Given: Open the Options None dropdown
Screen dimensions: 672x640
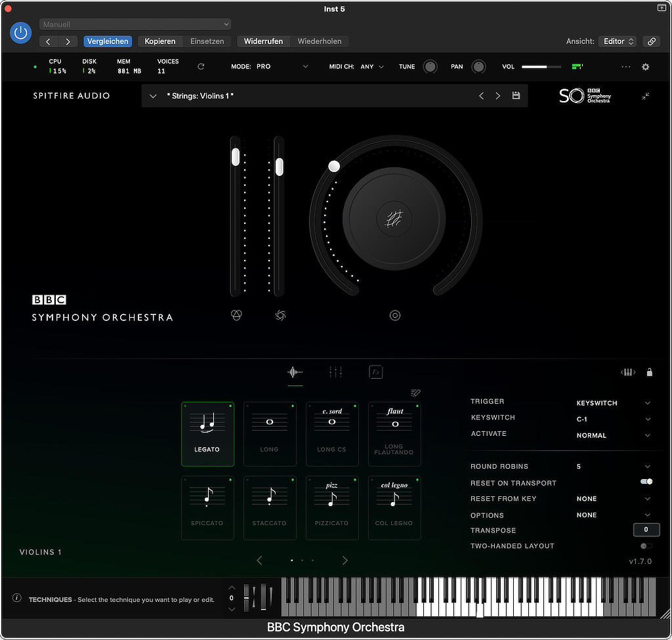Looking at the screenshot, I should click(x=614, y=515).
